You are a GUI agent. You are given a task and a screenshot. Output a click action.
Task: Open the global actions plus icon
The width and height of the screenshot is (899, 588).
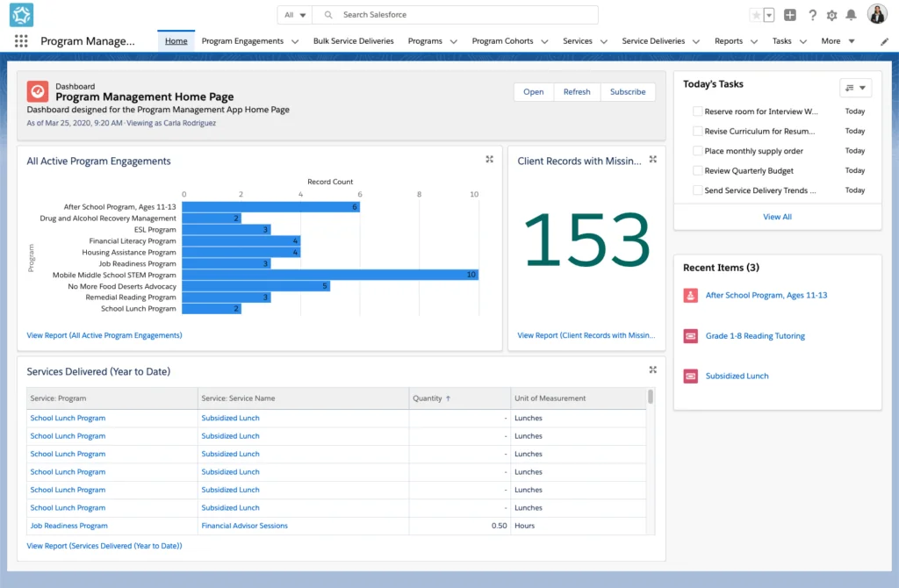[x=790, y=16]
